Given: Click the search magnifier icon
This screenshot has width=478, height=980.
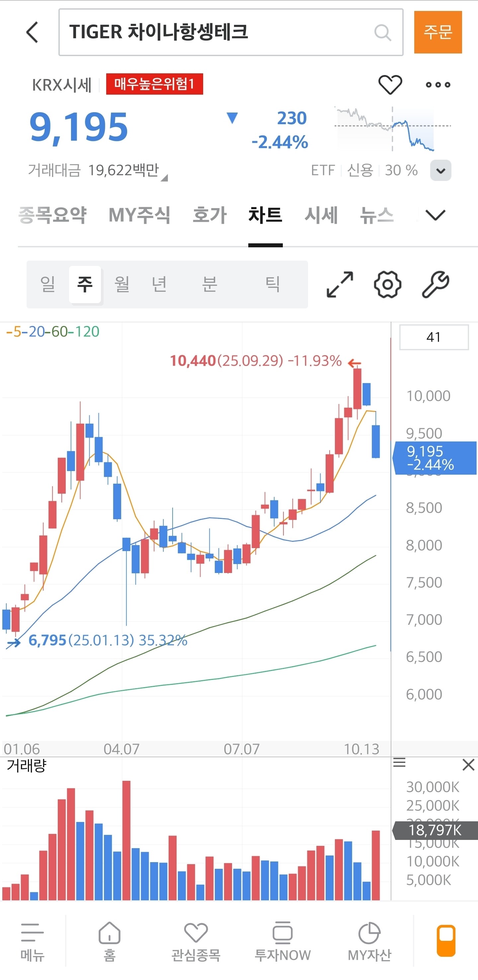Looking at the screenshot, I should point(382,33).
